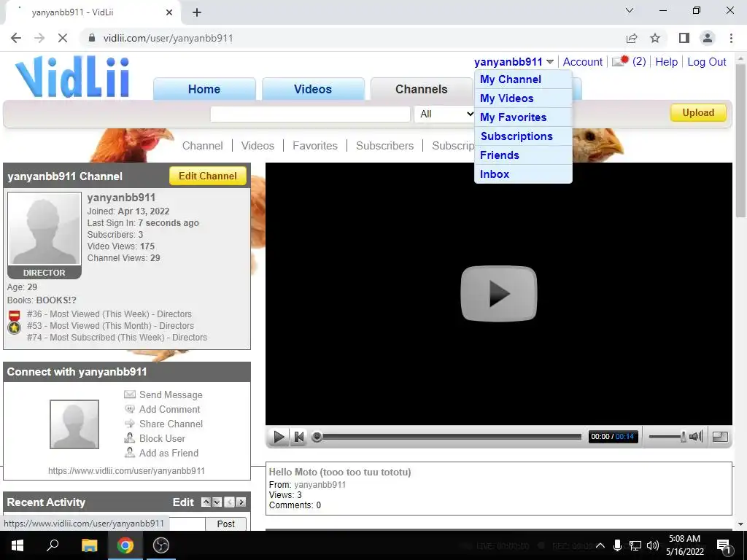Click the Send Message envelope icon
The width and height of the screenshot is (747, 560).
[x=130, y=394]
